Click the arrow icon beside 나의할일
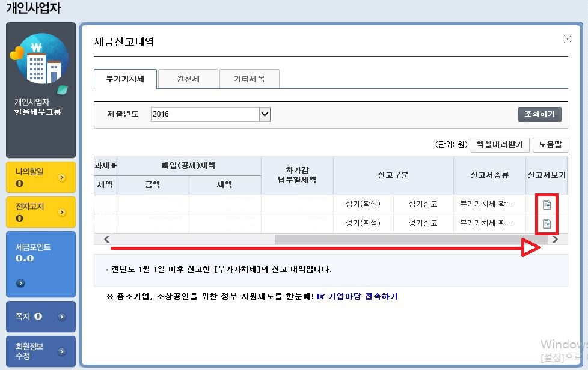 click(x=61, y=178)
